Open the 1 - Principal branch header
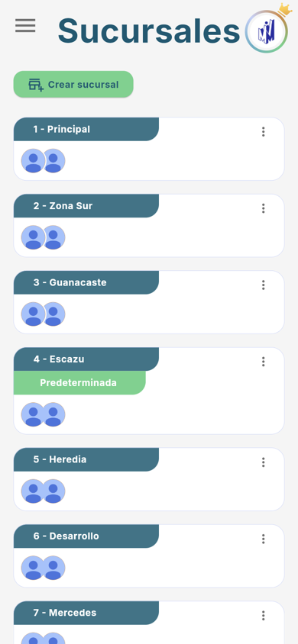Viewport: 298px width, 644px height. [86, 130]
